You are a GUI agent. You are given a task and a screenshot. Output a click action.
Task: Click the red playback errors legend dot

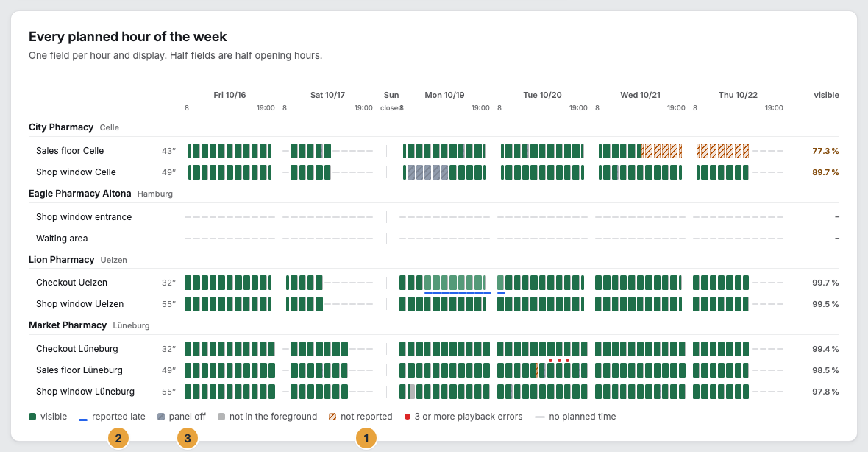coord(408,417)
